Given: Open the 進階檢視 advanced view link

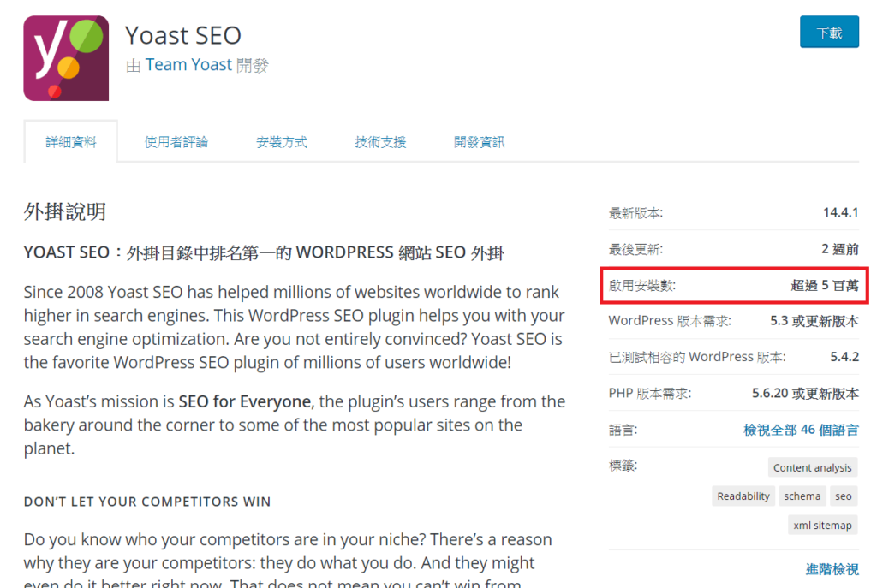Looking at the screenshot, I should click(x=832, y=569).
